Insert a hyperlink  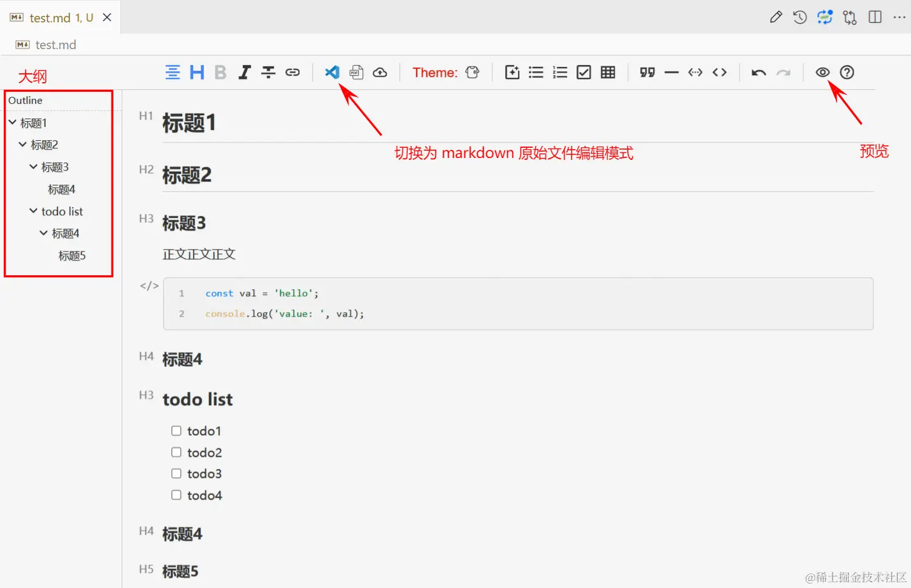(292, 72)
